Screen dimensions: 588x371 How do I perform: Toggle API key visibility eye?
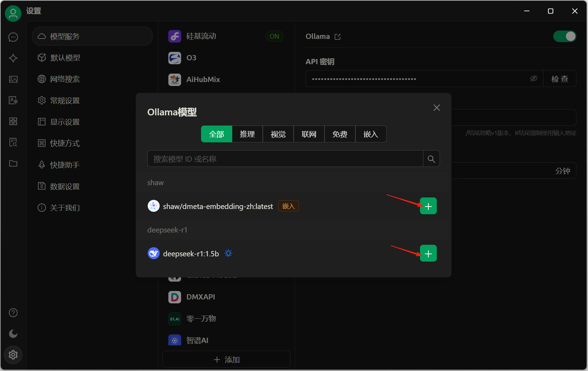(533, 79)
